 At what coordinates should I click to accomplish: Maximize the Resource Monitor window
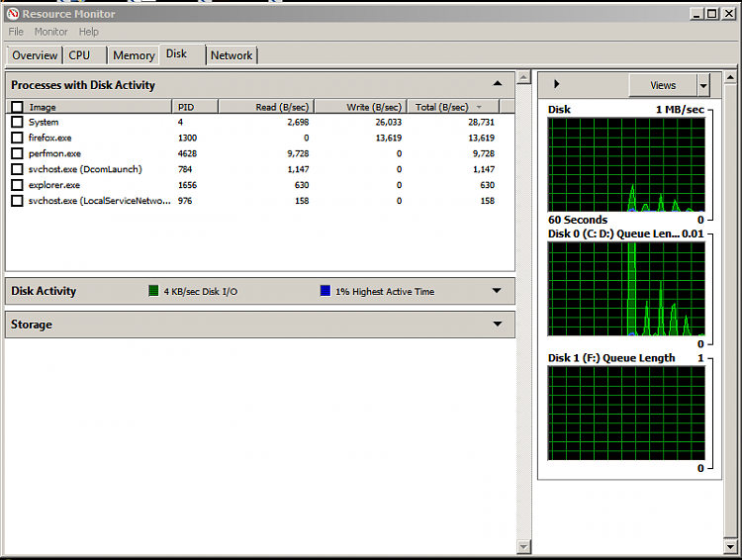point(711,14)
